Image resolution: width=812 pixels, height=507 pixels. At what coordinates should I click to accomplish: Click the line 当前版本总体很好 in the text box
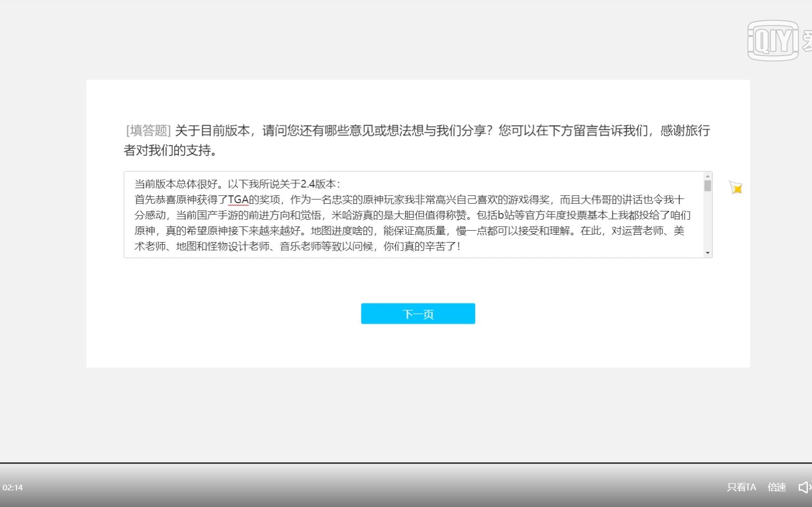click(x=237, y=184)
